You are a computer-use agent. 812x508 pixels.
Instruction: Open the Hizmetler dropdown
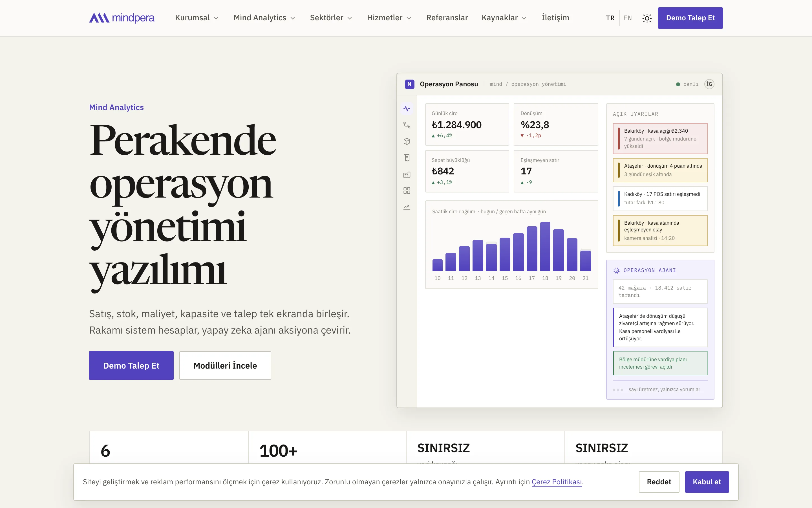coord(389,18)
